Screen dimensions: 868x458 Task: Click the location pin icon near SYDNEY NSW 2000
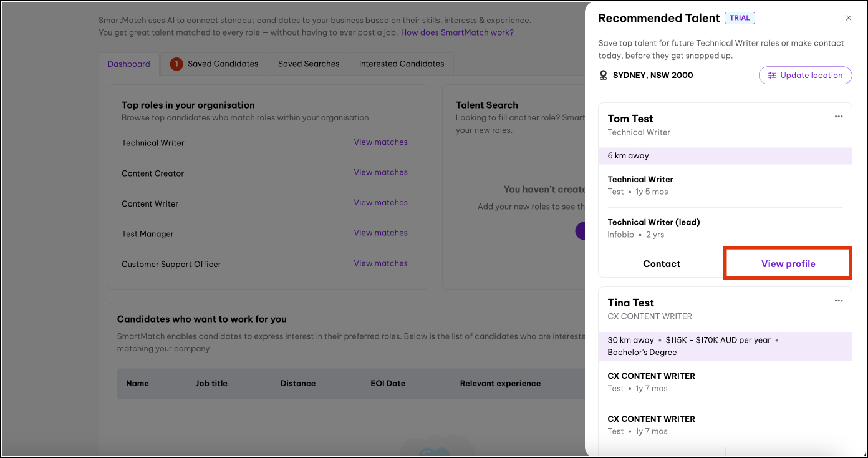(603, 75)
